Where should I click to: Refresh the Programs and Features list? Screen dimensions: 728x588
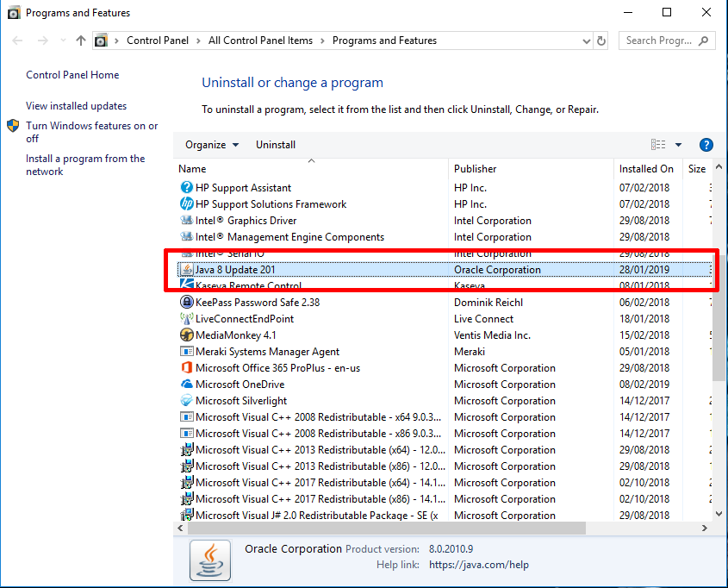pyautogui.click(x=601, y=41)
